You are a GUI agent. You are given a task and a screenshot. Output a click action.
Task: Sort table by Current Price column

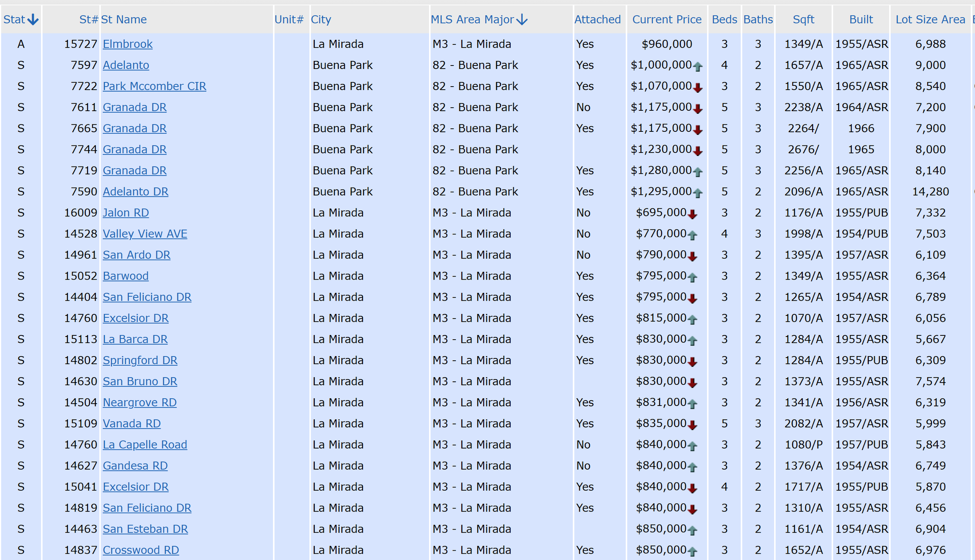[667, 19]
